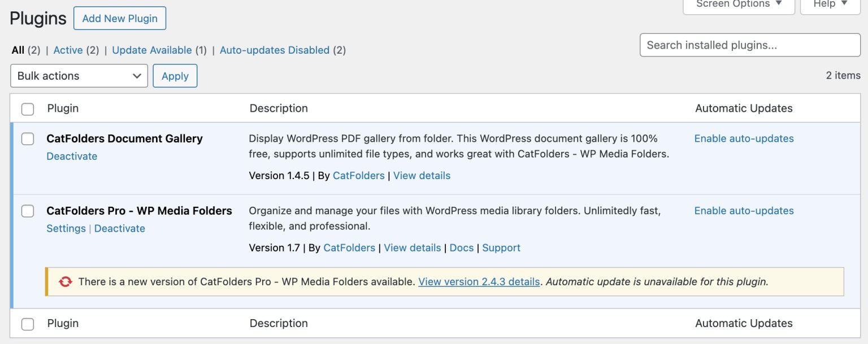Apply the selected bulk action
The image size is (868, 344).
coord(175,75)
